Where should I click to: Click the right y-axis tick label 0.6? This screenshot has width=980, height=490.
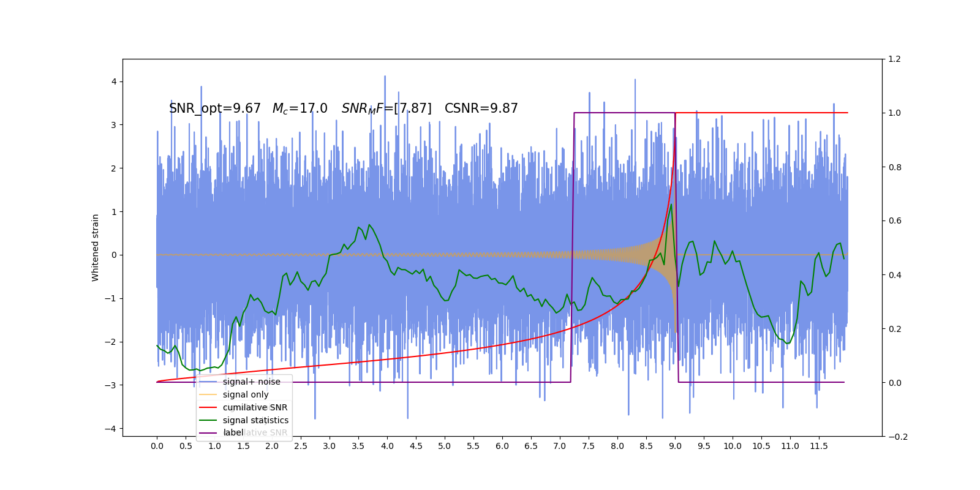tap(895, 221)
